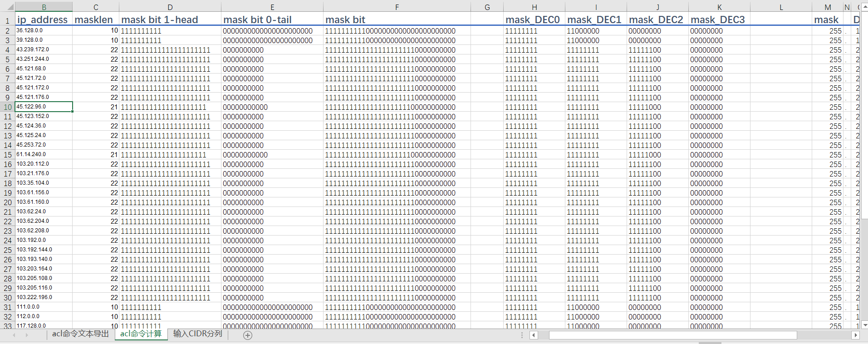
Task: Select cell with IP 45.253.72.0
Action: click(x=44, y=145)
